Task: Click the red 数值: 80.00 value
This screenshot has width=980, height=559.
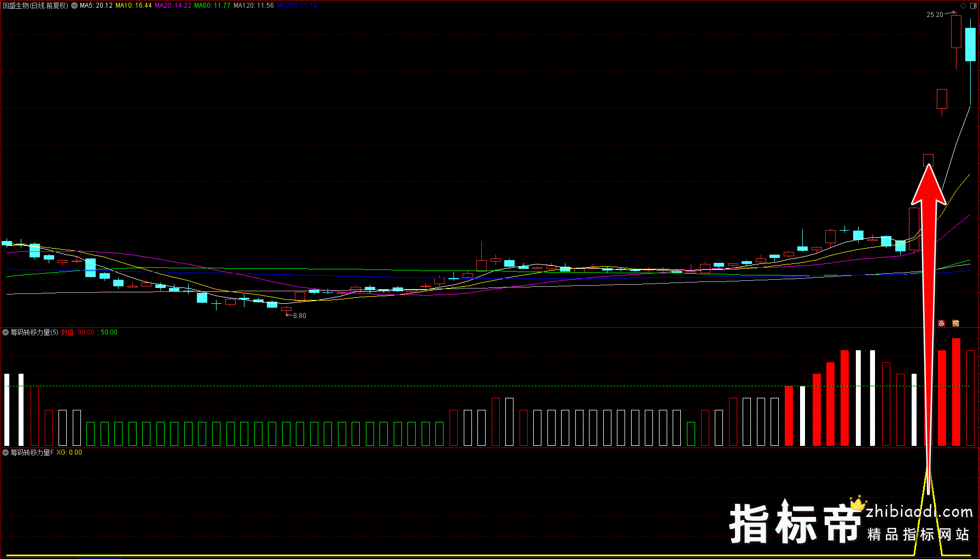Action: pos(78,332)
